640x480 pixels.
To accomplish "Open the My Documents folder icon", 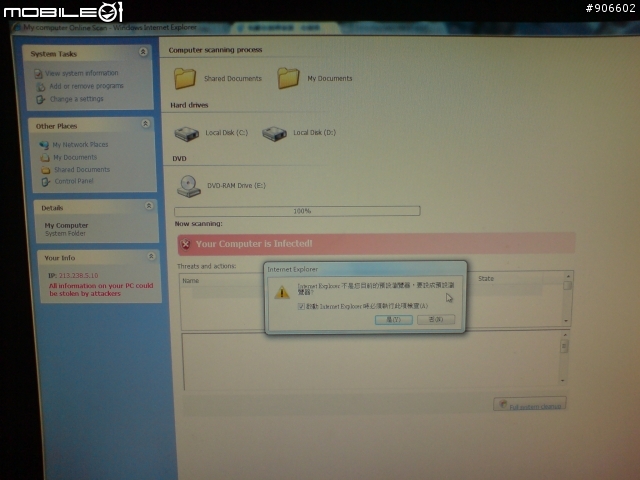I will point(288,78).
